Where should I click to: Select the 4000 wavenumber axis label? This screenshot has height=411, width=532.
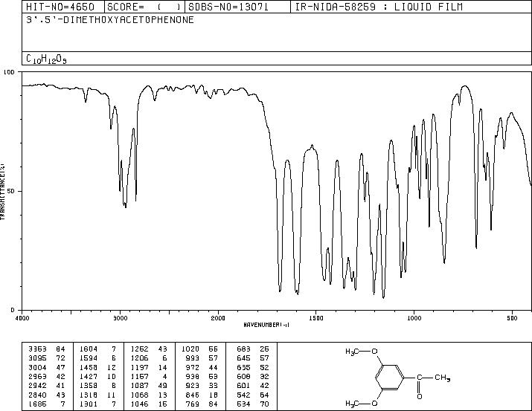pyautogui.click(x=22, y=318)
